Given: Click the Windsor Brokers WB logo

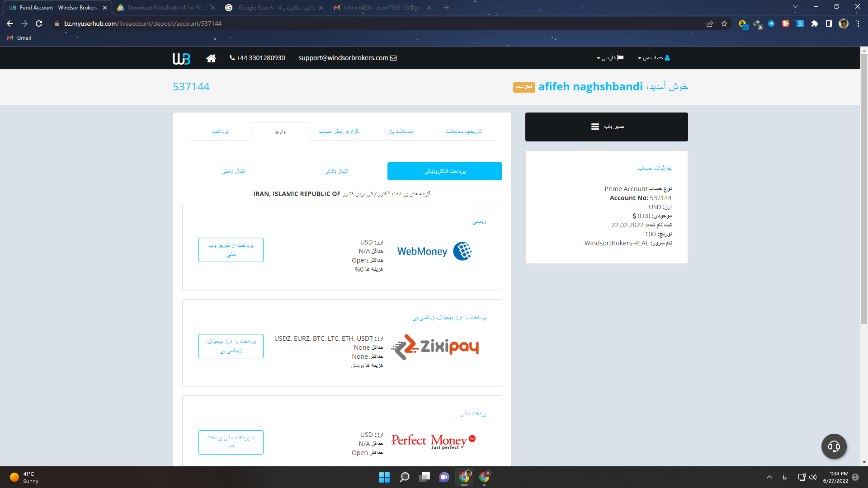Looking at the screenshot, I should click(x=181, y=58).
